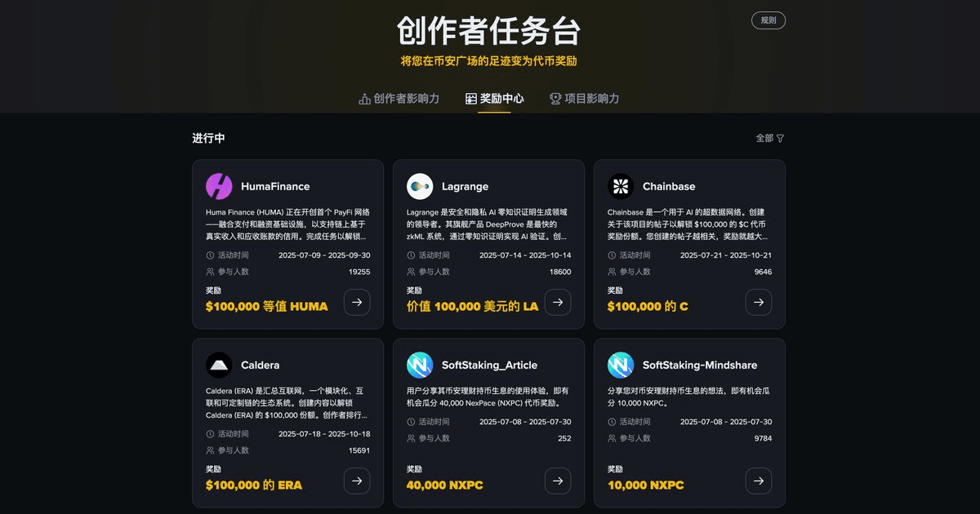
Task: Open the Chainbase logo icon
Action: coord(621,186)
